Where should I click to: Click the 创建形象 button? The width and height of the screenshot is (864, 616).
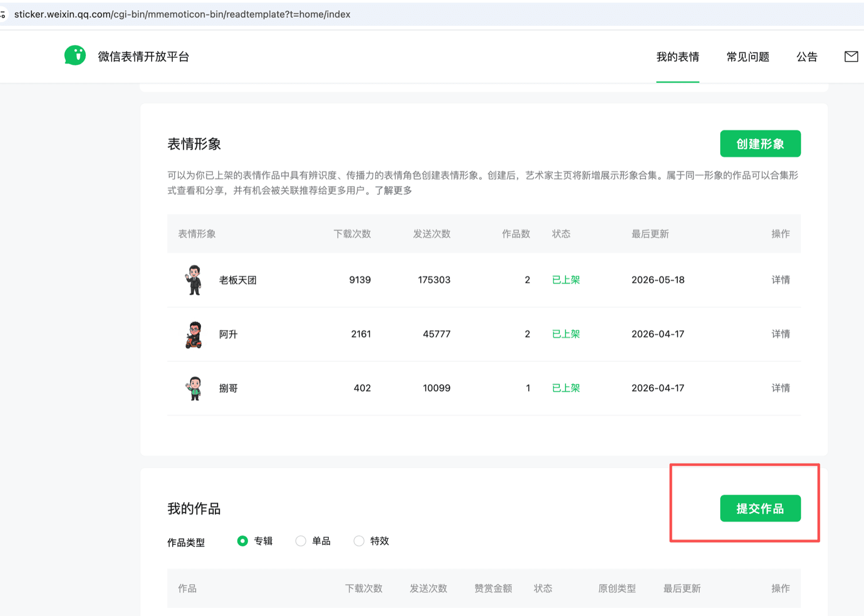pos(760,144)
